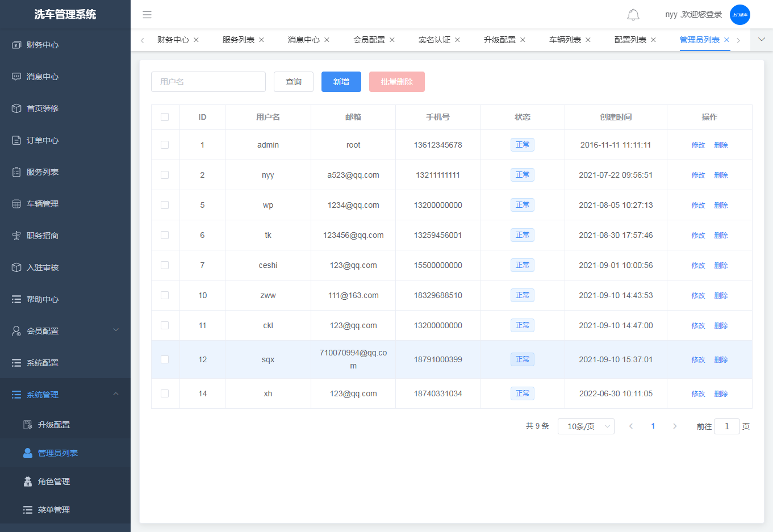Open the 10条/页 page size dropdown
The width and height of the screenshot is (773, 532).
[586, 426]
